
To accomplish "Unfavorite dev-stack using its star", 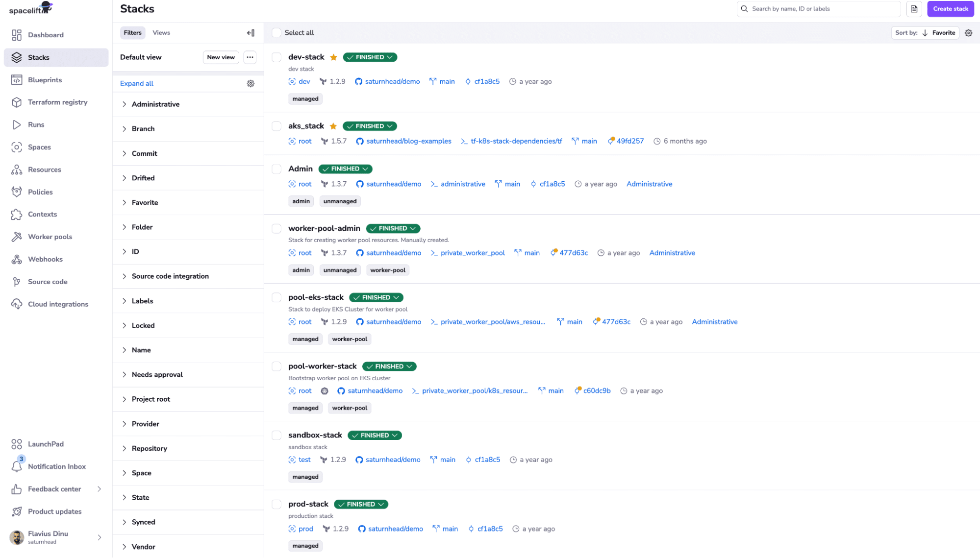I will [x=333, y=57].
